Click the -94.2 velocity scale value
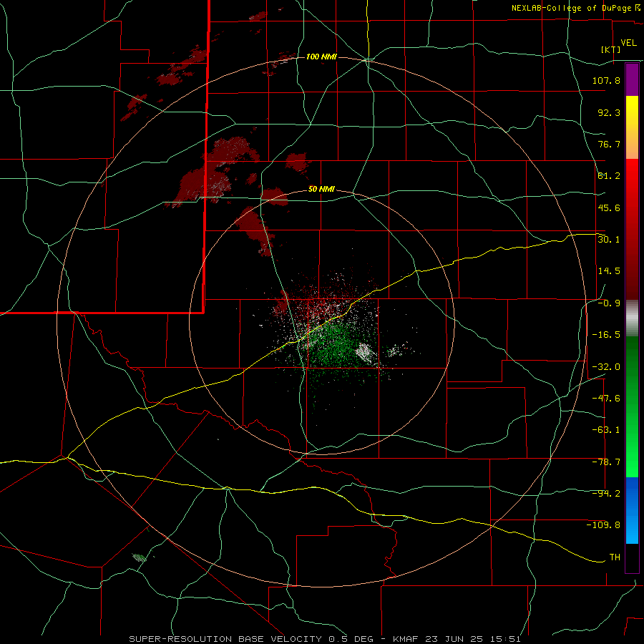 click(606, 493)
